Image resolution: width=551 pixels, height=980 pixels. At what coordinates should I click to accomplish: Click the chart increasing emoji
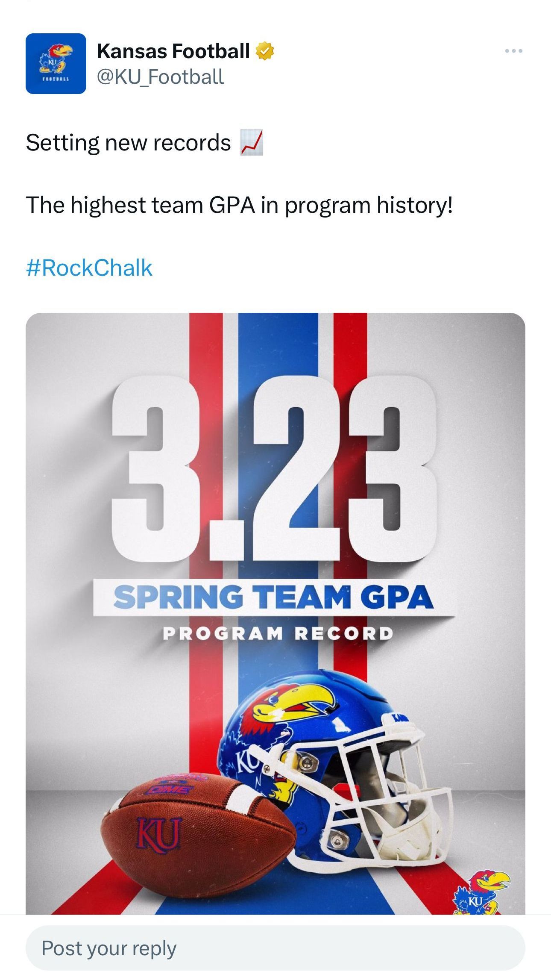pyautogui.click(x=252, y=142)
